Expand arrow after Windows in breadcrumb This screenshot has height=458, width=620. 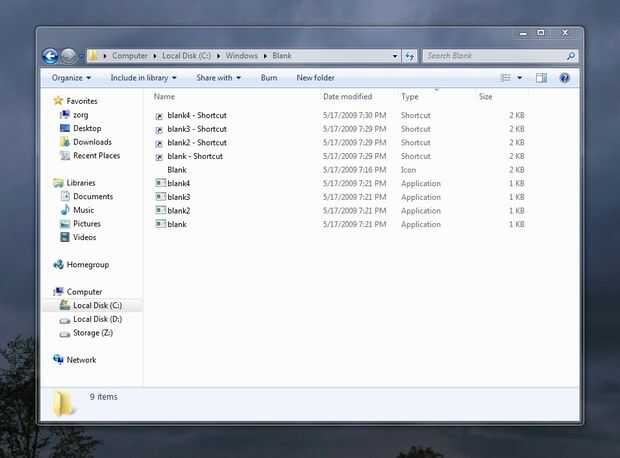(265, 56)
